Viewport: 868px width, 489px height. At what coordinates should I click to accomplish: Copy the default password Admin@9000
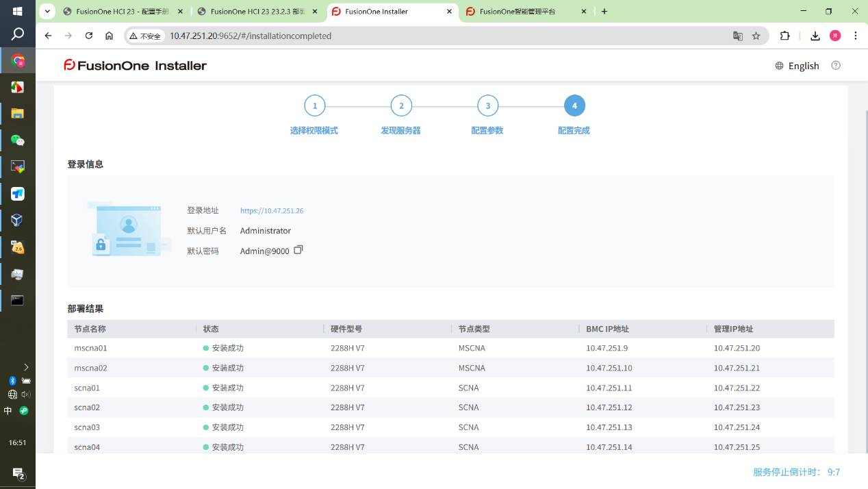(x=298, y=250)
